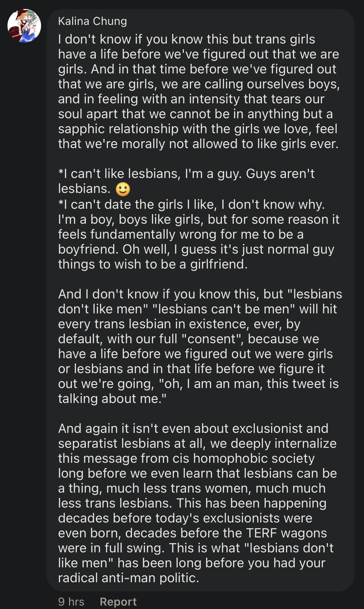Tap the line starting "And I don't know if you know this"
Screen dimensions: 364x609
click(x=200, y=294)
